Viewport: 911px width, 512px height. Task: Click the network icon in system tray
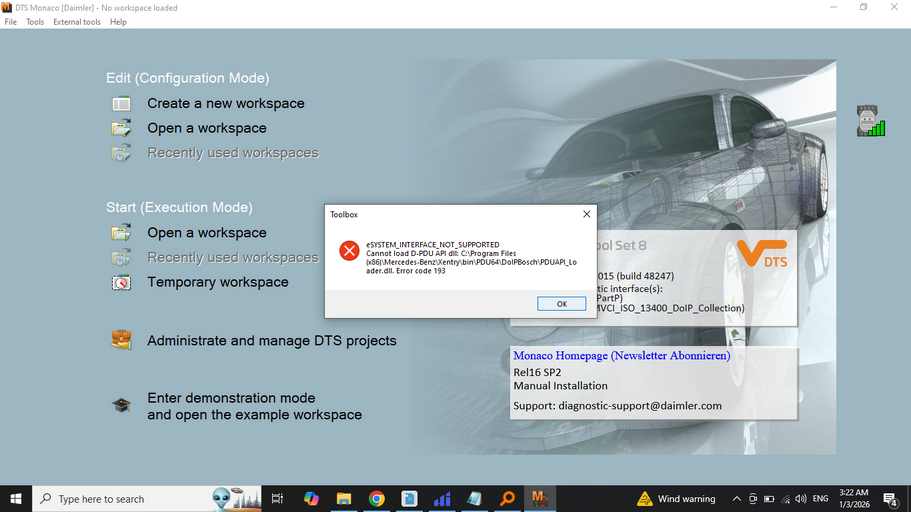(786, 499)
